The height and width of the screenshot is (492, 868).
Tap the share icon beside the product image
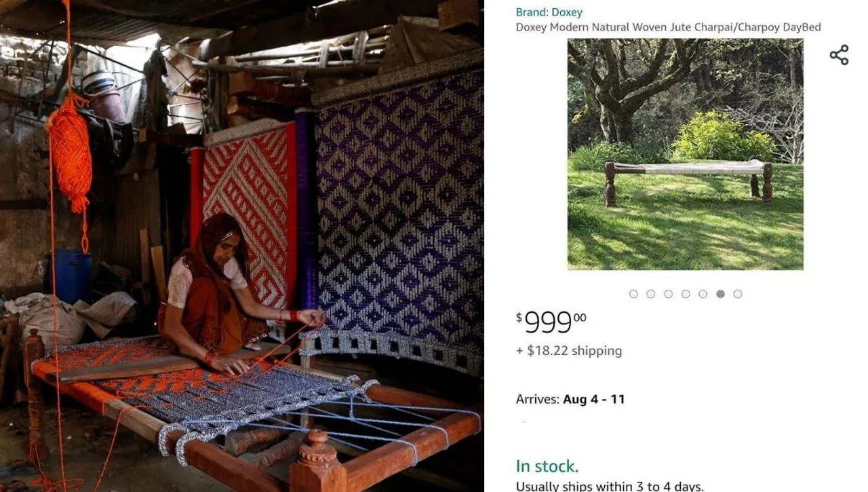pyautogui.click(x=840, y=54)
